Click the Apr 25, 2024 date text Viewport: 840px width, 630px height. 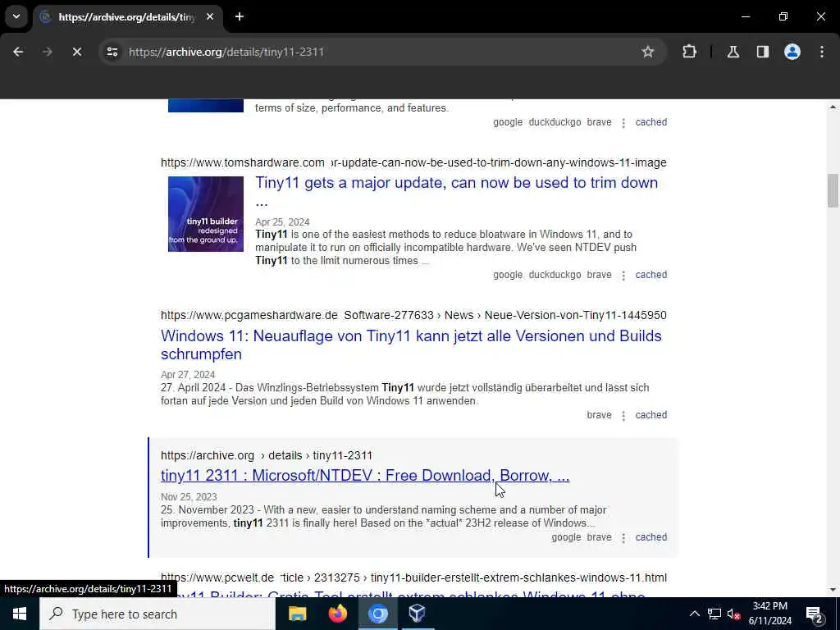tap(282, 221)
